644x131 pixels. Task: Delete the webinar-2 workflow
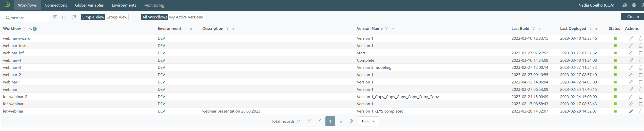(640, 75)
